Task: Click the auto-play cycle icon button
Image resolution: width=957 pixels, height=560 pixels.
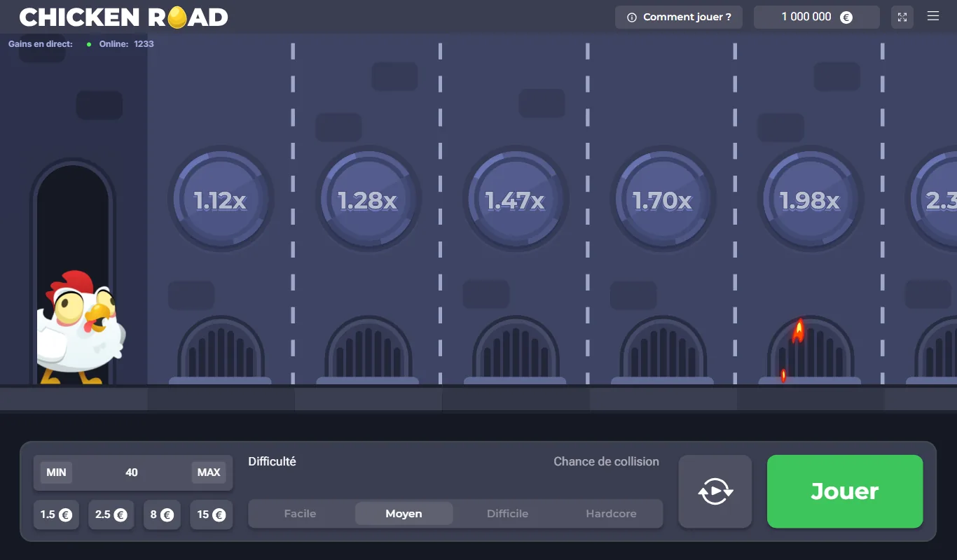Action: (x=715, y=491)
